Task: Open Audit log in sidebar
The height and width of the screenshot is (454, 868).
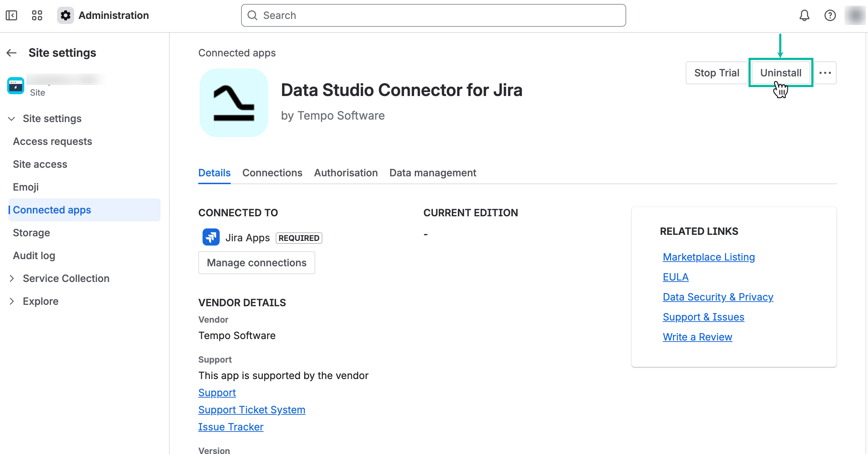Action: click(34, 256)
